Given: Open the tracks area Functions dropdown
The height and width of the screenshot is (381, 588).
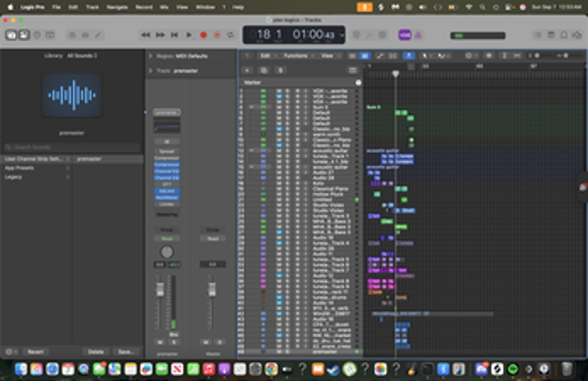Looking at the screenshot, I should pyautogui.click(x=295, y=55).
